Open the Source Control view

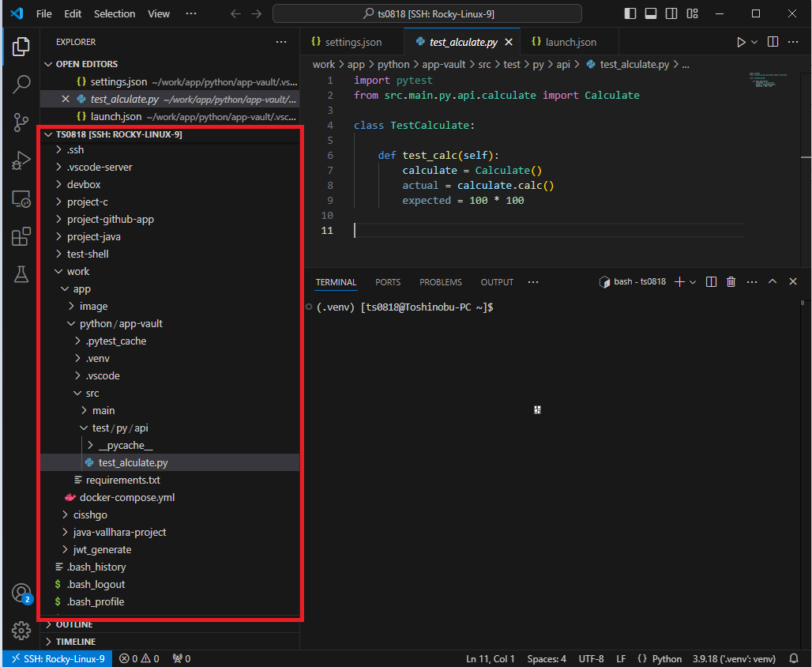coord(21,123)
